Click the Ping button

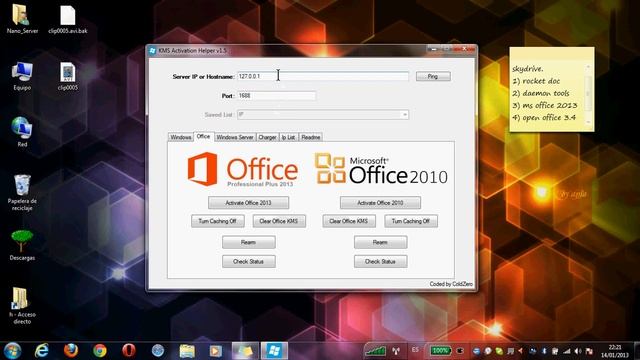pos(433,76)
